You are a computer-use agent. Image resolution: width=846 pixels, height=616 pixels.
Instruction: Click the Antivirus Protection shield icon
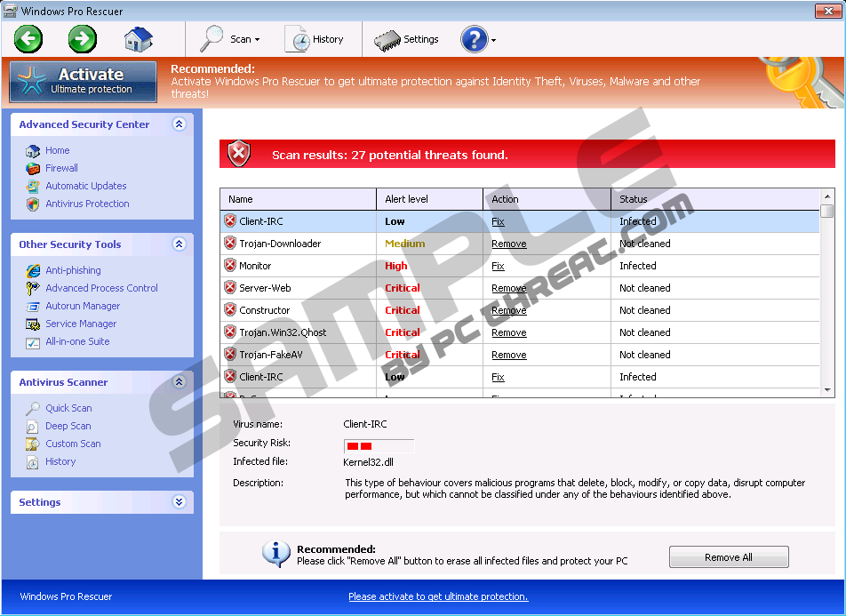[33, 204]
